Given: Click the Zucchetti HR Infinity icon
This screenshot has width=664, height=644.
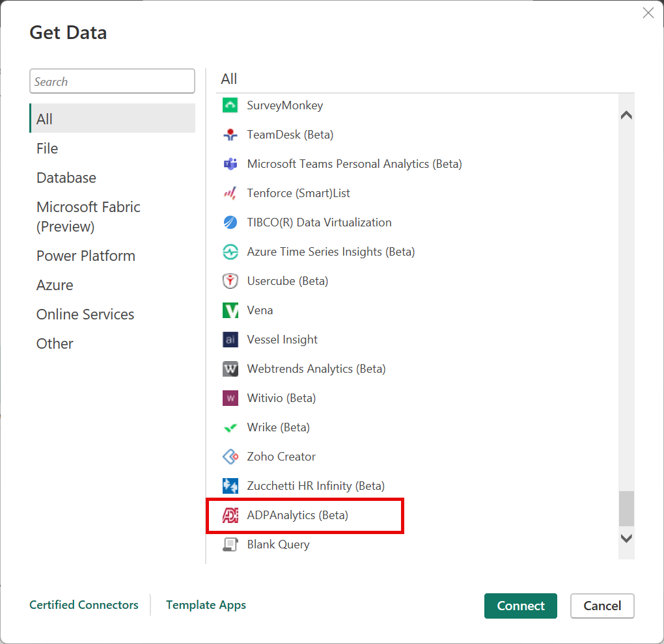Looking at the screenshot, I should click(x=230, y=486).
